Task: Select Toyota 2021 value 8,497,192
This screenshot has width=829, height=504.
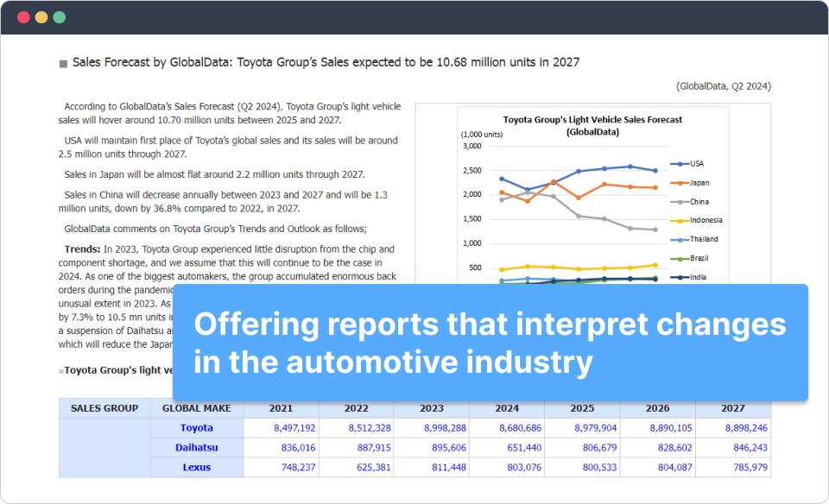Action: (294, 428)
